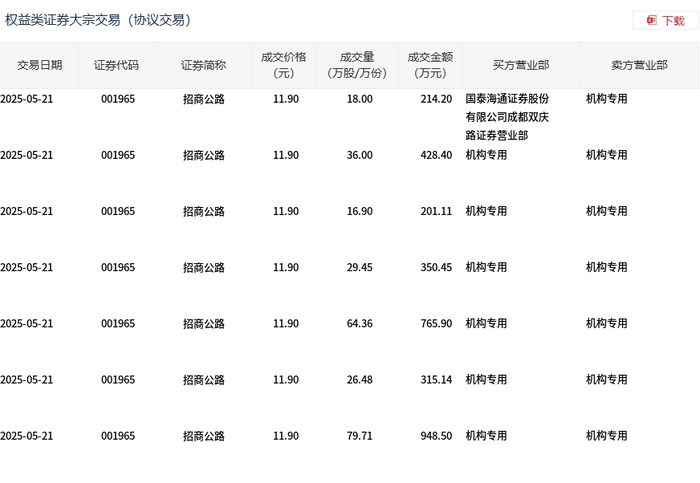
Task: Click the 79.71 volume cell
Action: (x=359, y=436)
